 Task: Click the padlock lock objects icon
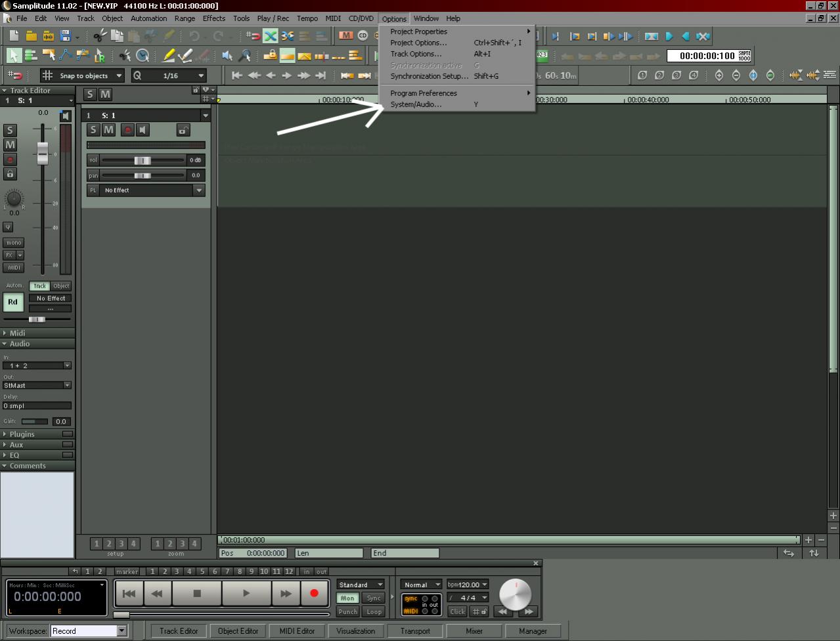(270, 56)
